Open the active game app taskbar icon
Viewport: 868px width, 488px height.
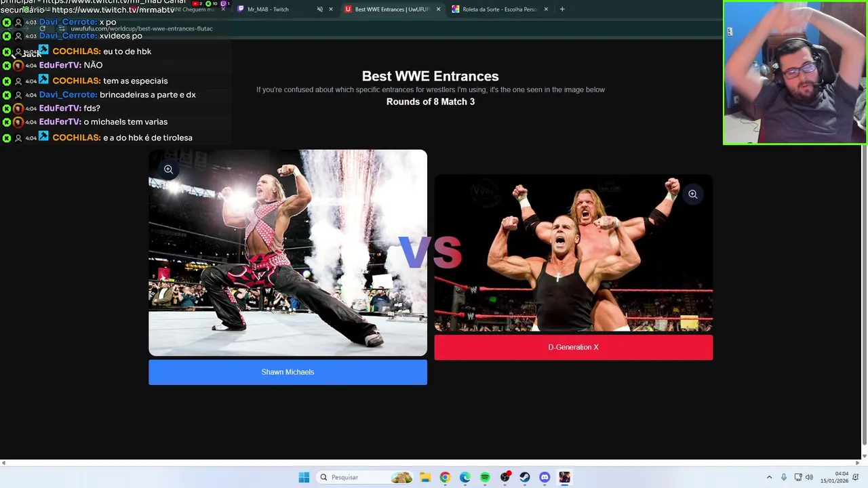click(565, 477)
